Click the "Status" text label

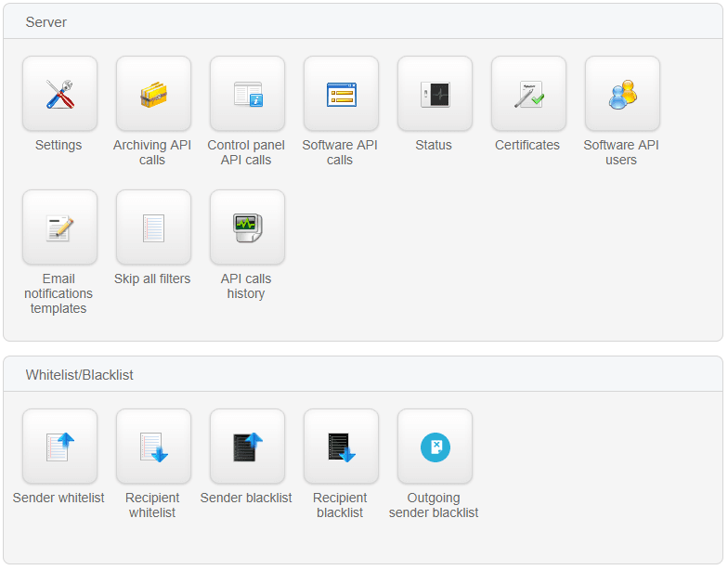tap(434, 145)
